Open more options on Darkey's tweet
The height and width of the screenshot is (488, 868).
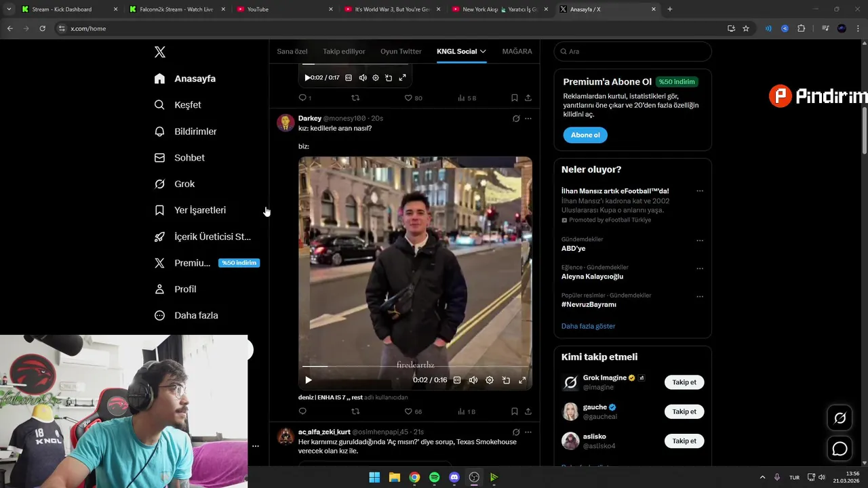(528, 119)
